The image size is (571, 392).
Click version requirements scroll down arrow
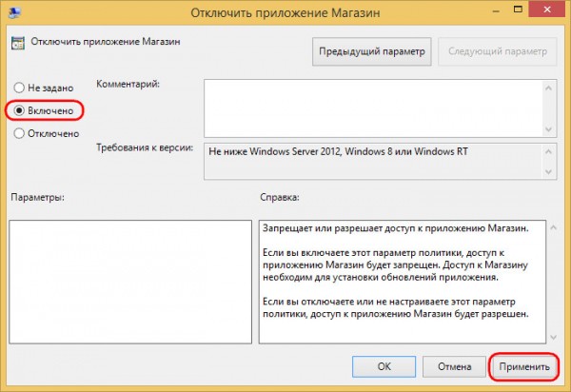click(549, 172)
